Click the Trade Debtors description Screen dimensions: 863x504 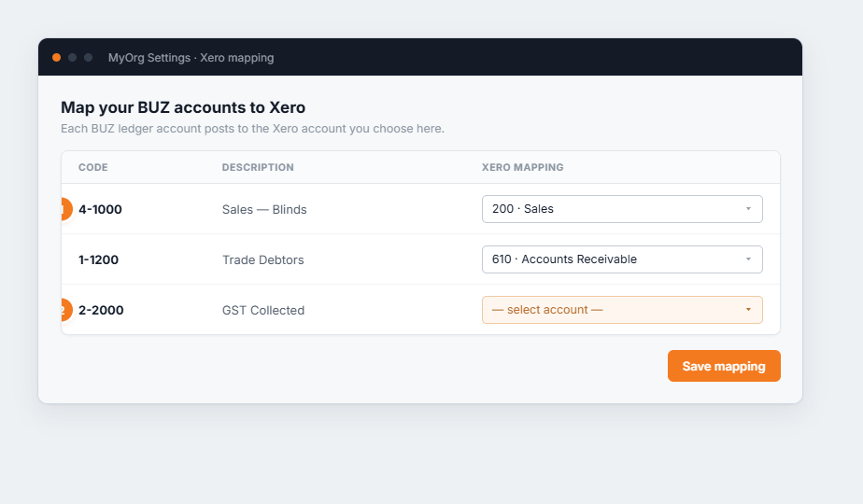pyautogui.click(x=263, y=259)
